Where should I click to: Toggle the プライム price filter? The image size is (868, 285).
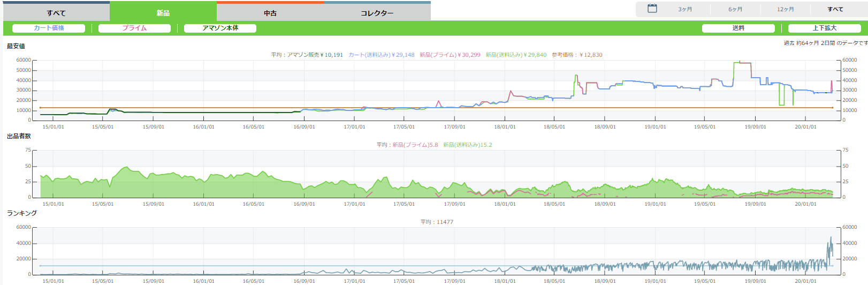point(134,28)
